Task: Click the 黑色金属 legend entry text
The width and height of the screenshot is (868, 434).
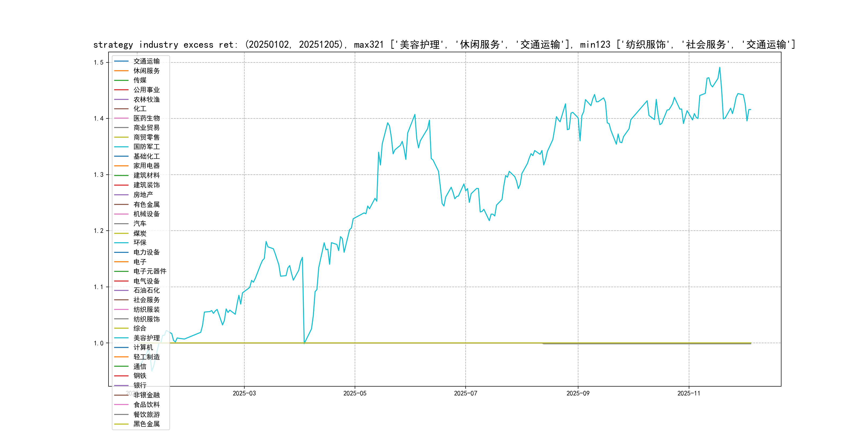Action: [x=146, y=424]
